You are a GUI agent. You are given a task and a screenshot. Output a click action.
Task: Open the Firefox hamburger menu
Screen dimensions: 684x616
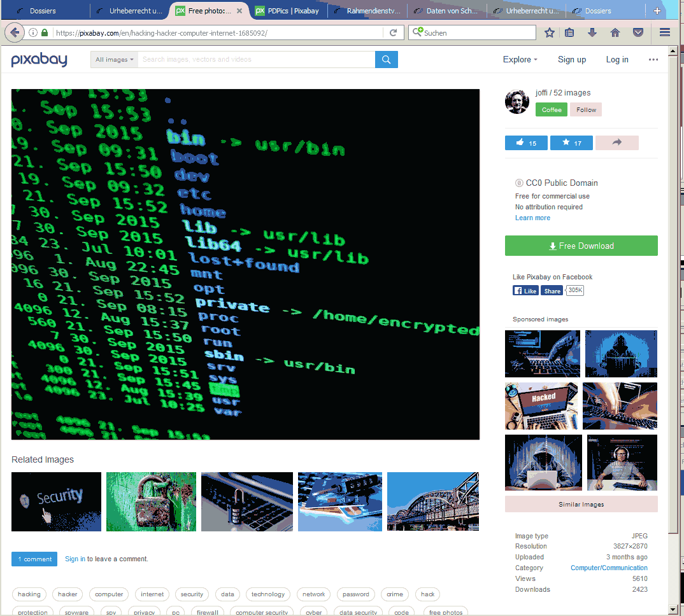[665, 32]
